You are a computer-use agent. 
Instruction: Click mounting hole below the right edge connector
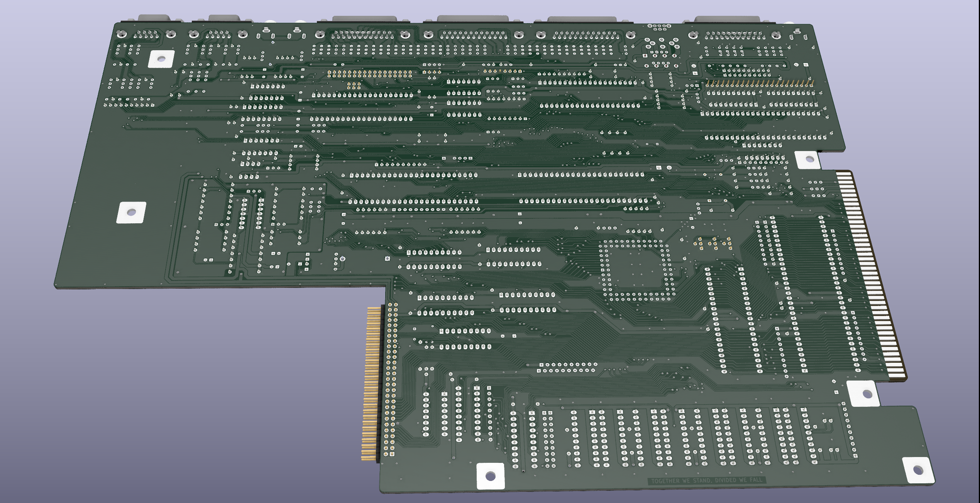[867, 394]
